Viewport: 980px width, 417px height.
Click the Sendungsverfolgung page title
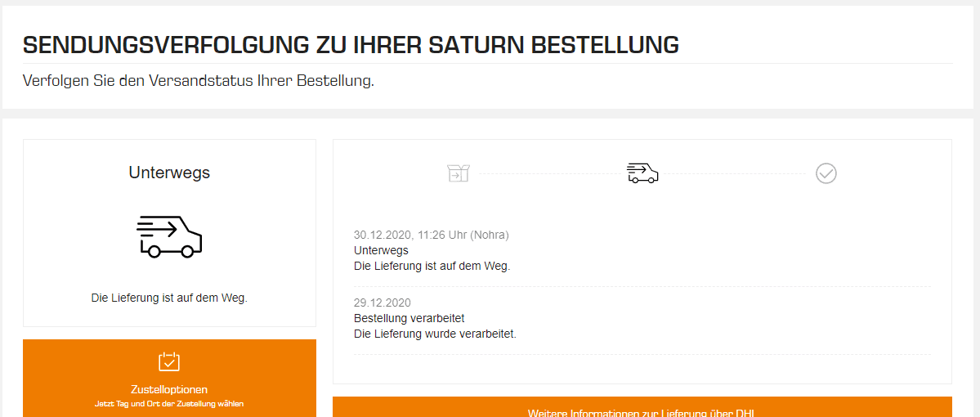pyautogui.click(x=351, y=46)
